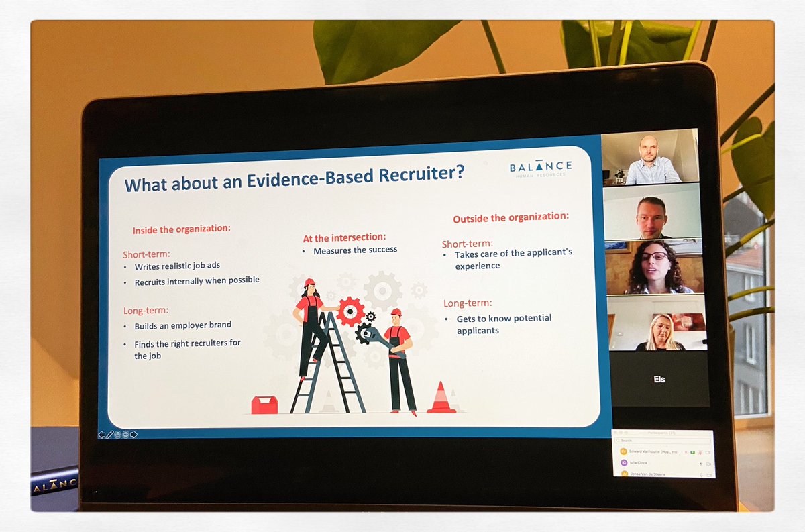Go to previous slide with left arrow
Image resolution: width=805 pixels, height=532 pixels.
pos(102,435)
